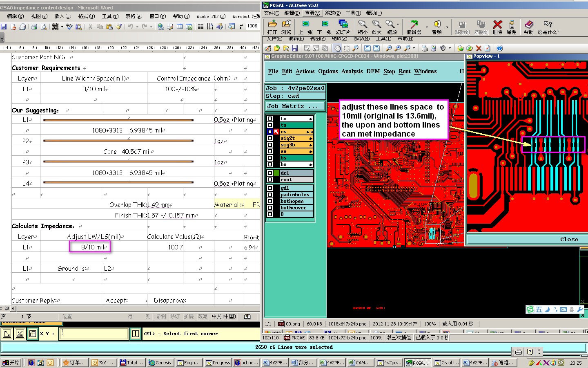Click Close button in Popview panel
This screenshot has height=368, width=588.
pyautogui.click(x=568, y=240)
